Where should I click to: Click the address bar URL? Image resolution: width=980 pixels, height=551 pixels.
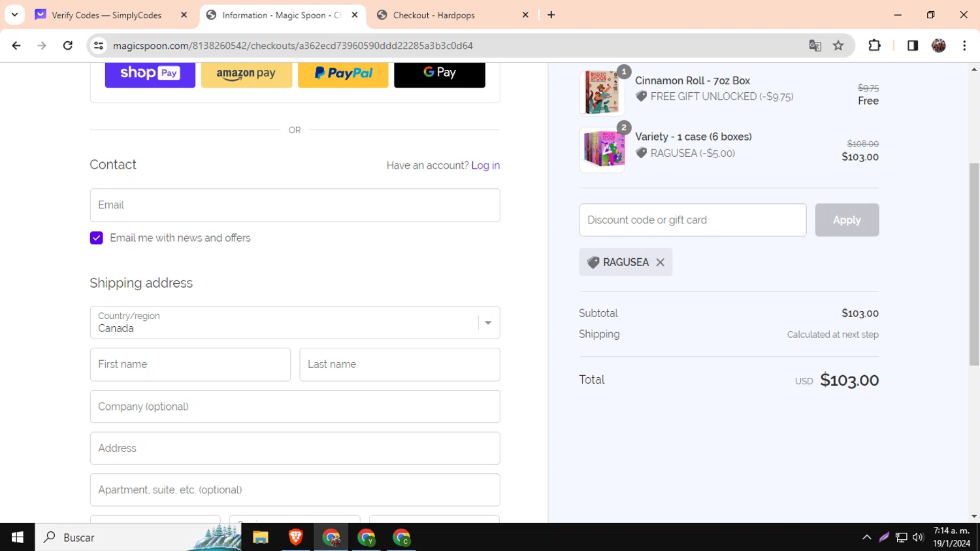click(x=293, y=46)
